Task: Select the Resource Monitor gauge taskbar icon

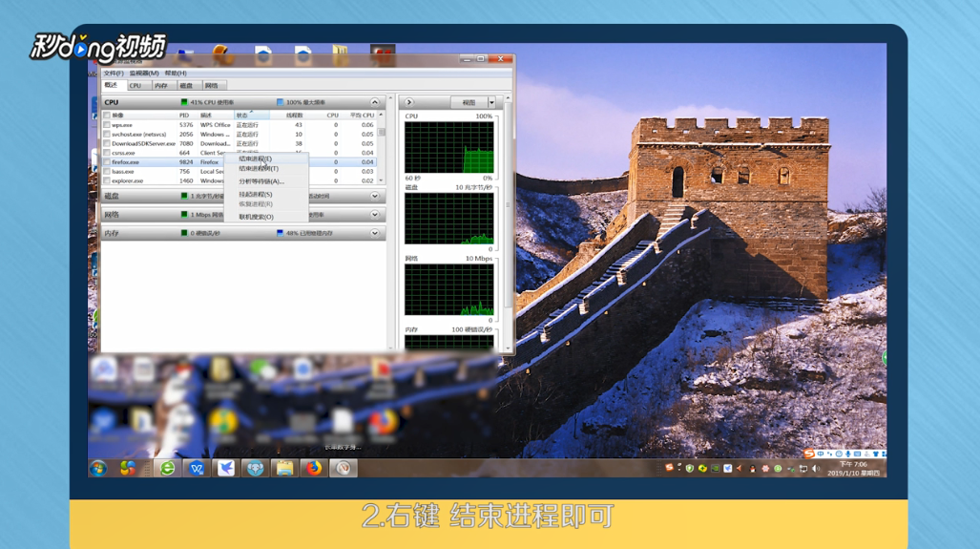Action: point(344,468)
